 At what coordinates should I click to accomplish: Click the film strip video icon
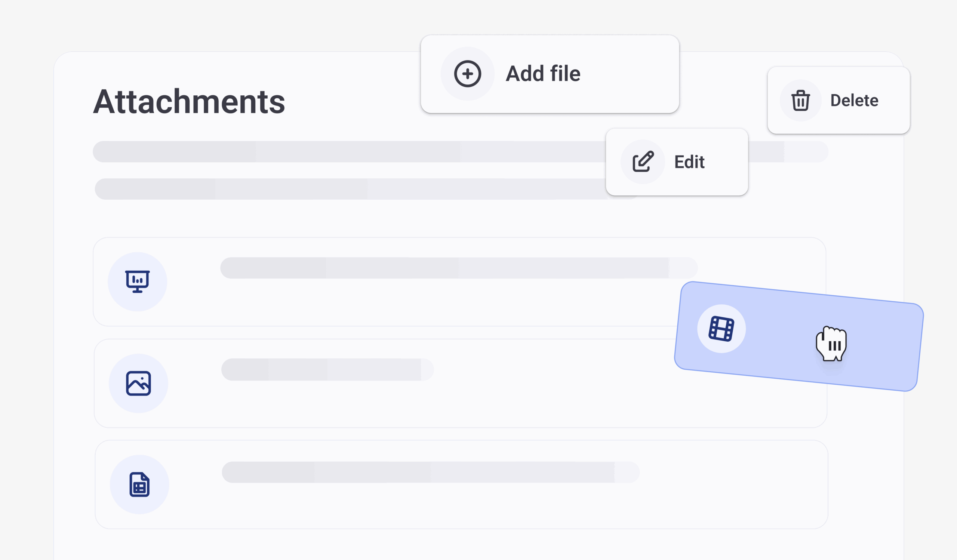click(721, 329)
